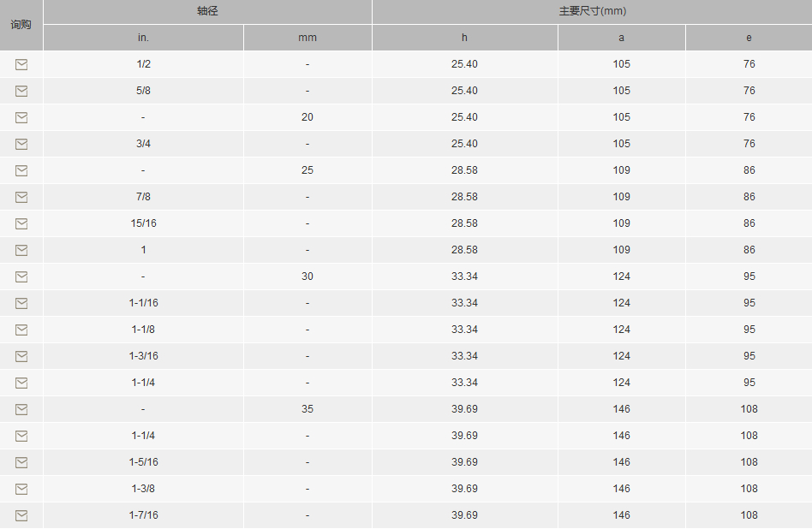The image size is (812, 529).
Task: Click inquiry envelope icon for 1/2 inch row
Action: pos(21,64)
